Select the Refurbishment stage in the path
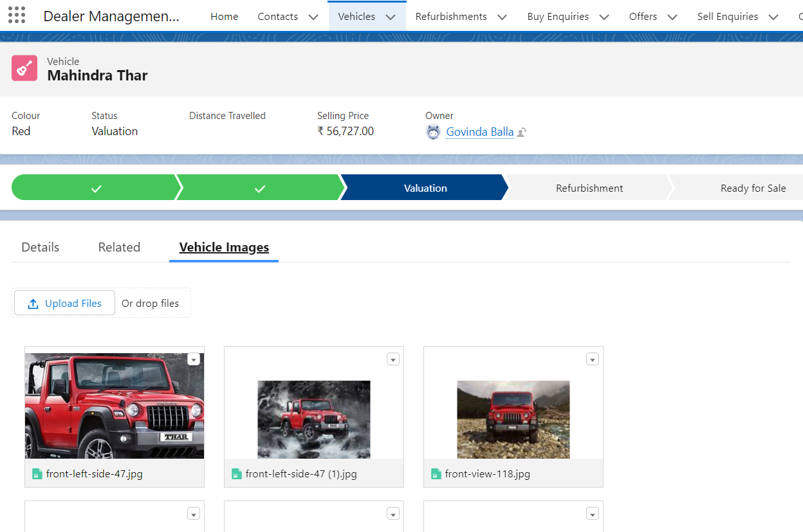The width and height of the screenshot is (803, 532). point(589,188)
